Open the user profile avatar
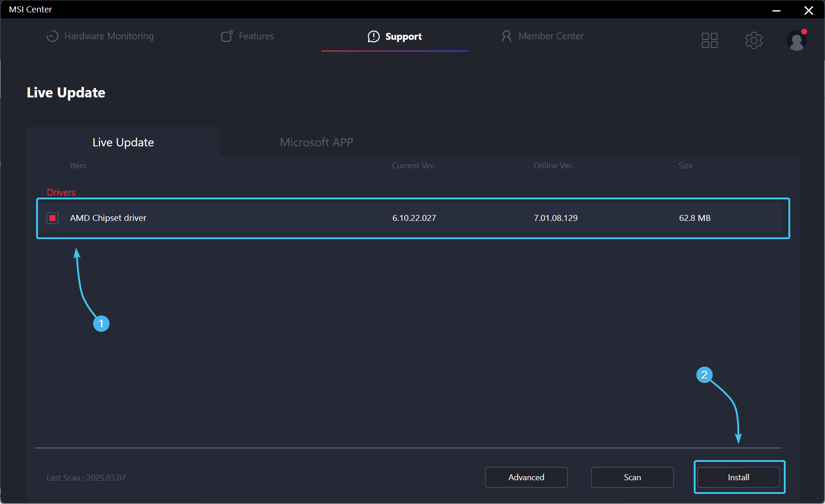The width and height of the screenshot is (825, 504). click(797, 40)
